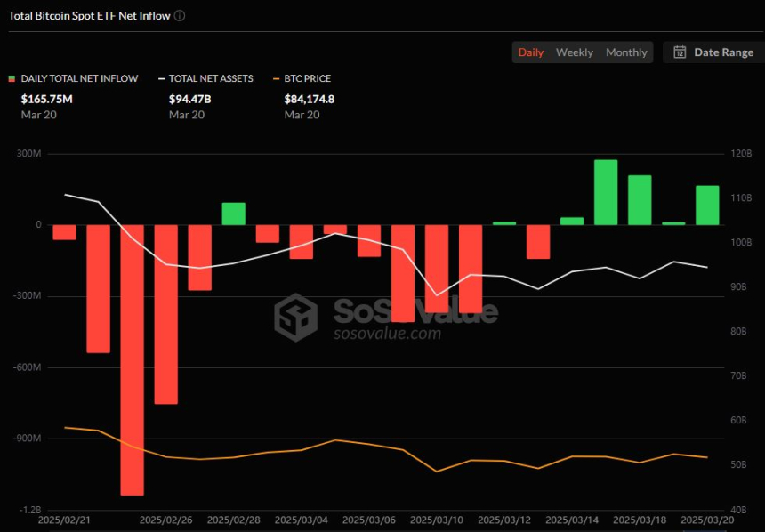Click the $94.47B total net assets value
765x532 pixels.
pos(190,99)
